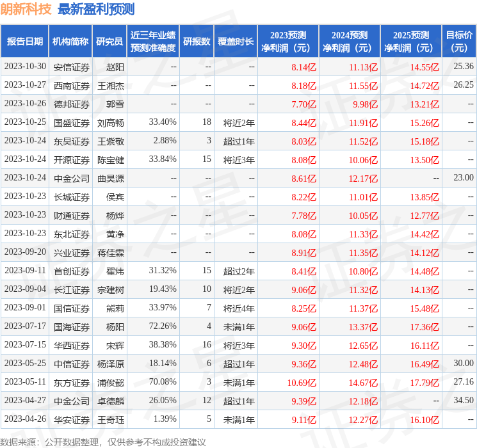Image resolution: width=477 pixels, height=448 pixels.
Task: Click the 2025预测净利润 header
Action: (x=411, y=42)
